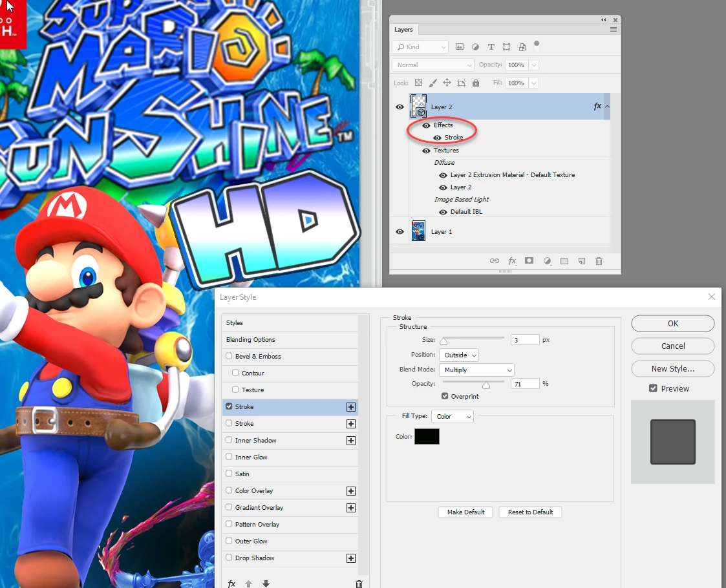Click link layers icon at panel bottom
Screen dimensions: 726x588
(x=495, y=261)
